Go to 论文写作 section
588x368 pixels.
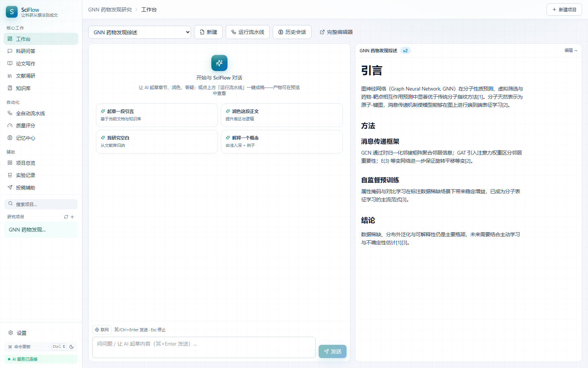pos(41,64)
